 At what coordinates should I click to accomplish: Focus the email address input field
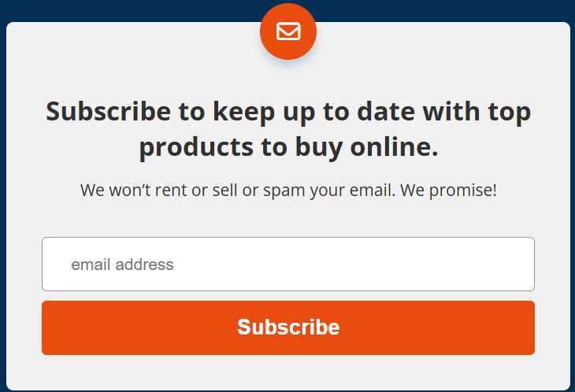(x=288, y=264)
